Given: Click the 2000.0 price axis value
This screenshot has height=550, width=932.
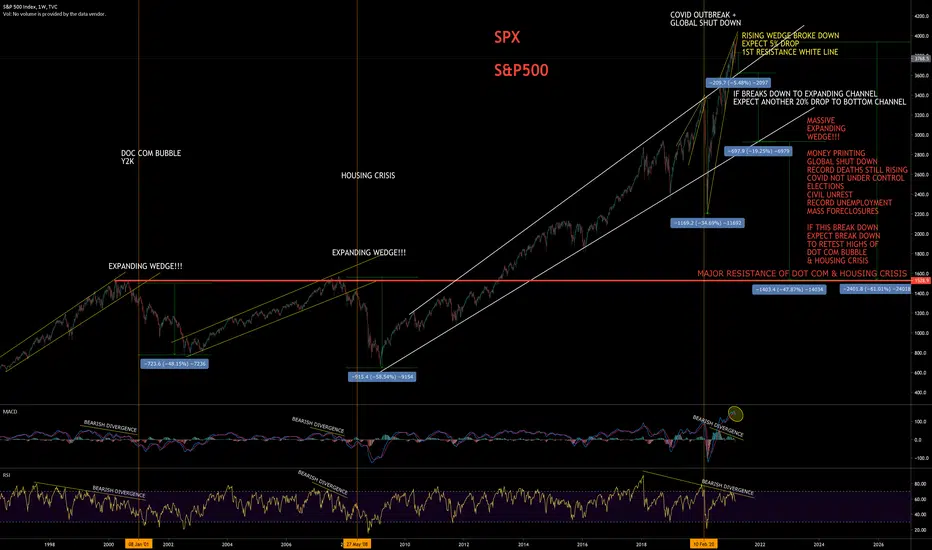Looking at the screenshot, I should (x=922, y=234).
